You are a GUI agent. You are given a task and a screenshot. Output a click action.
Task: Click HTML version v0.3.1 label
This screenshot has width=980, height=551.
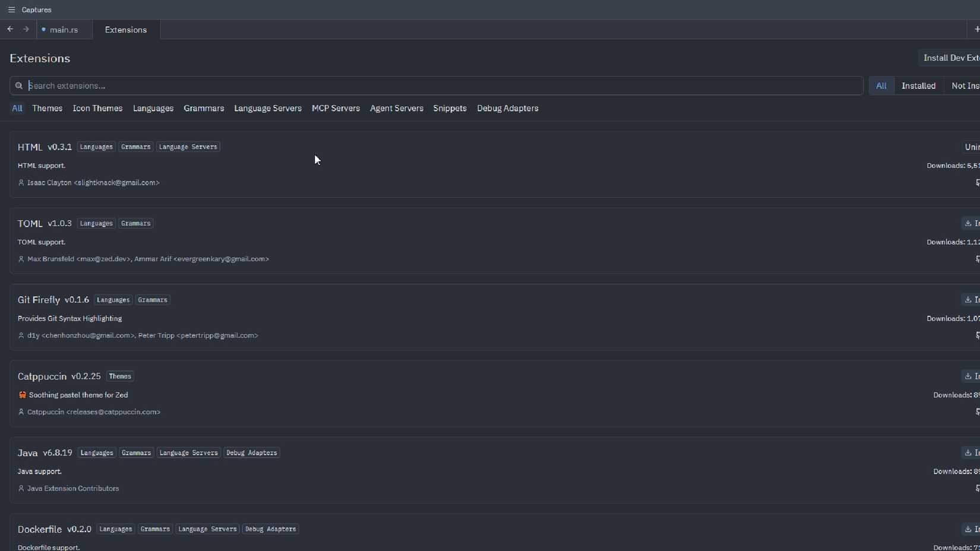tap(60, 147)
